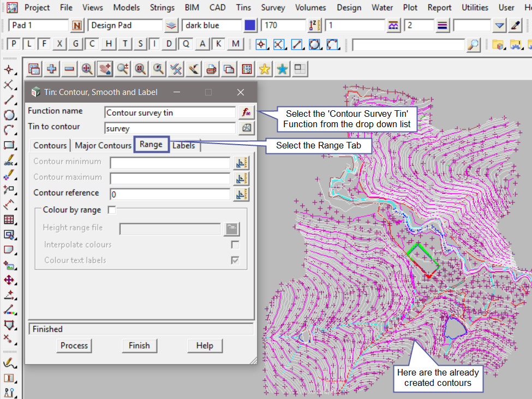
Task: Click the yellow star icon in view toolbar
Action: (x=265, y=69)
